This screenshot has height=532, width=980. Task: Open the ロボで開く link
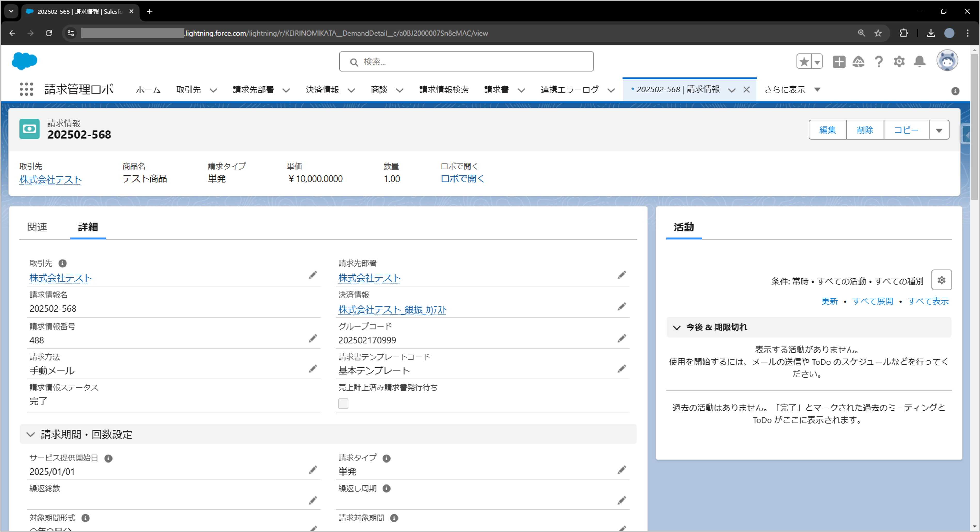[x=462, y=179]
